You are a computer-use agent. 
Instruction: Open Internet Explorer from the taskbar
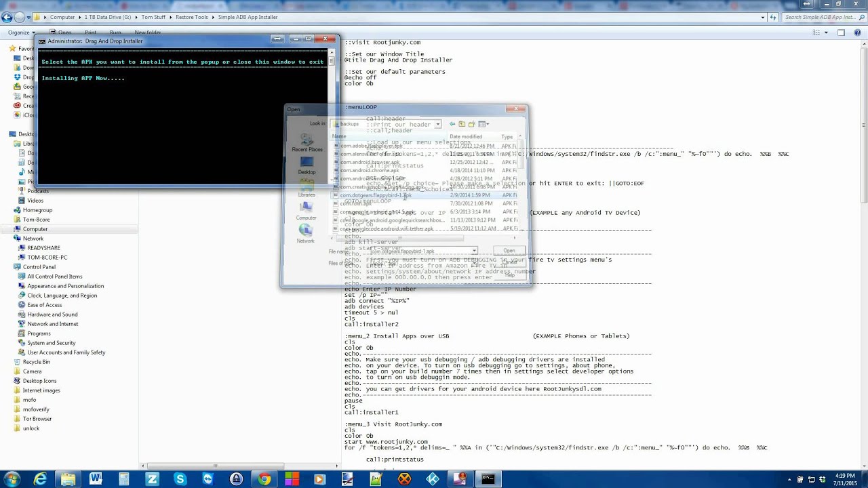[41, 479]
